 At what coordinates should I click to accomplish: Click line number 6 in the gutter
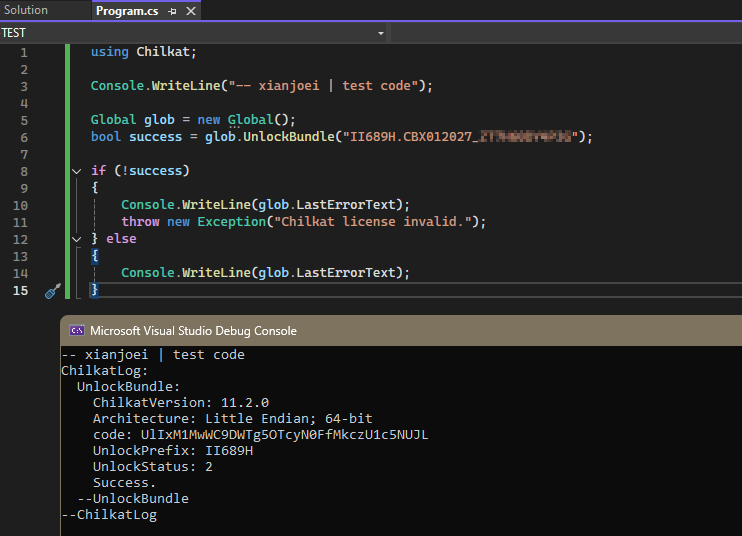pyautogui.click(x=24, y=137)
